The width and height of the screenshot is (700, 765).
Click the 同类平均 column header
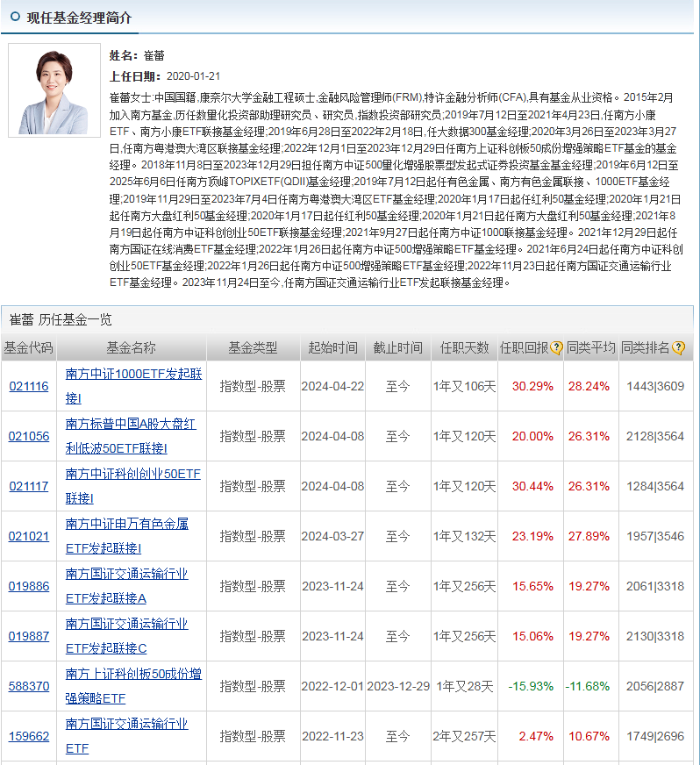click(590, 348)
